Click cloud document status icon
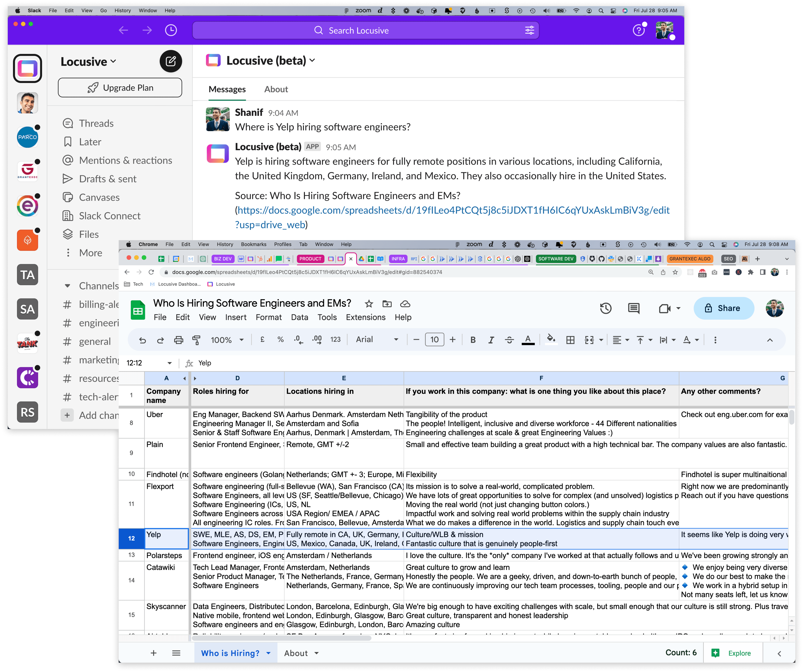803x672 pixels. click(405, 304)
